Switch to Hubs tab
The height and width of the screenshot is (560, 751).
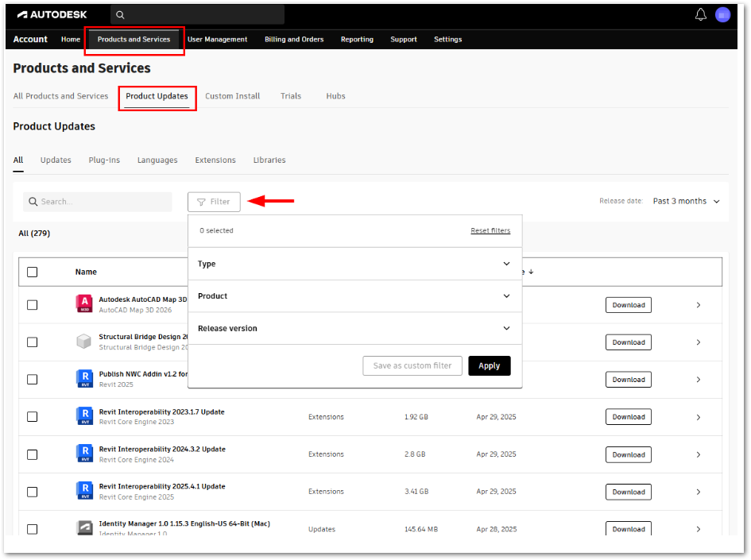335,96
